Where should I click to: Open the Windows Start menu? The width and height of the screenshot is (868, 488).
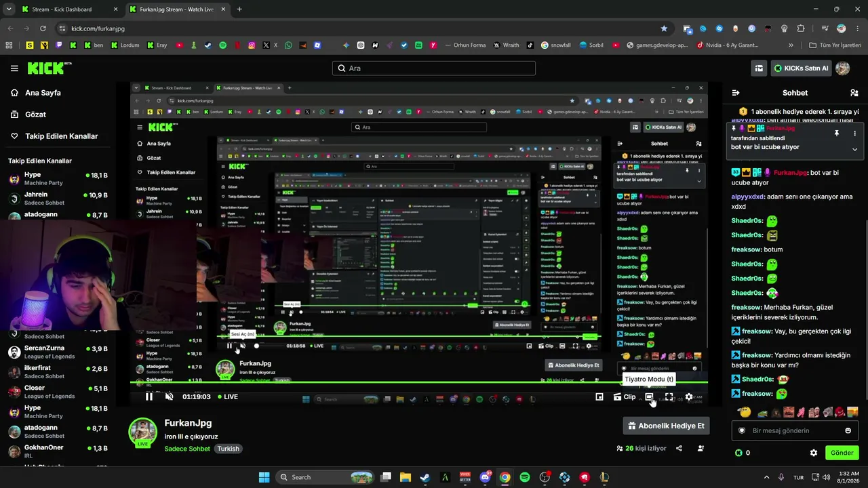coord(264,477)
